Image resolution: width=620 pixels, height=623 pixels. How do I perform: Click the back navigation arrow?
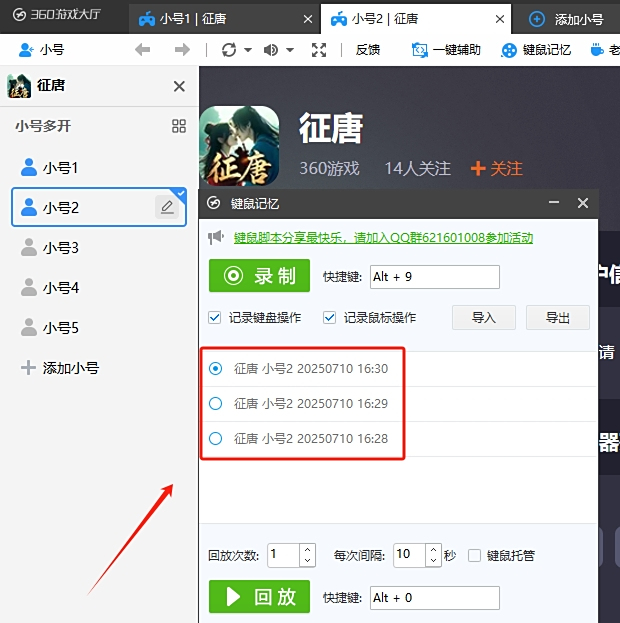[x=143, y=50]
